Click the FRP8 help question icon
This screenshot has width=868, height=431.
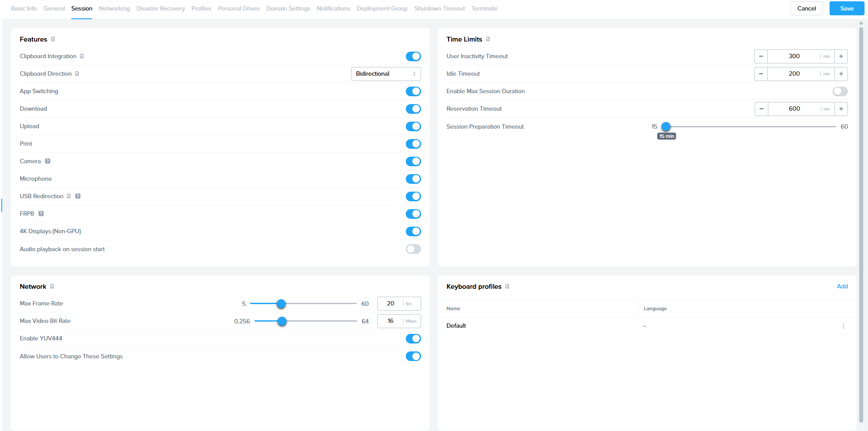point(41,214)
